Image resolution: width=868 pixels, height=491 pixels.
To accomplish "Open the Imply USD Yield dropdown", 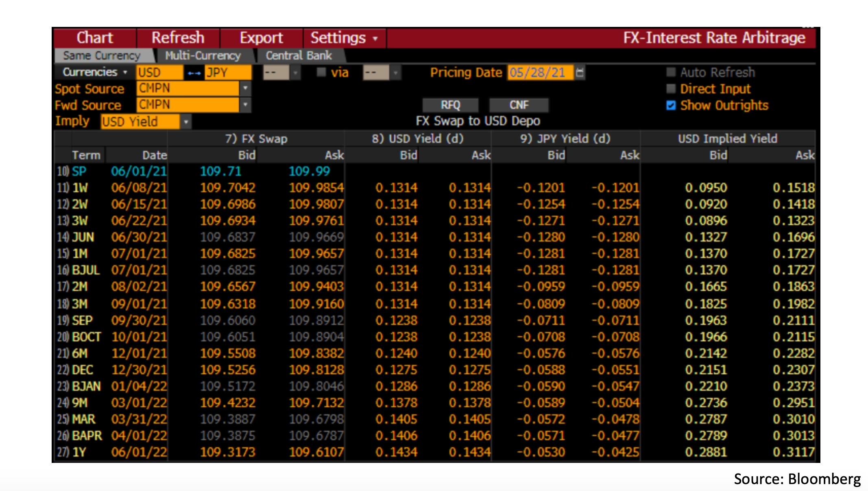I will (x=186, y=122).
